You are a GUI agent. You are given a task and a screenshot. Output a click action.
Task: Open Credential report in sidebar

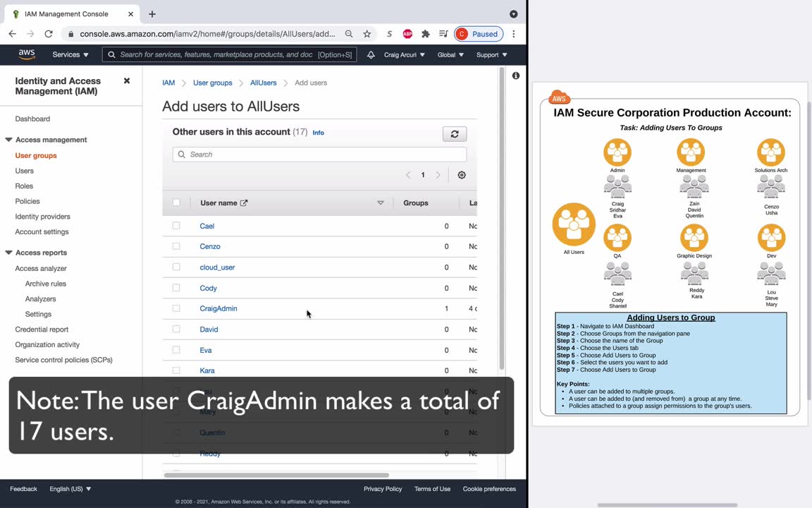click(42, 329)
